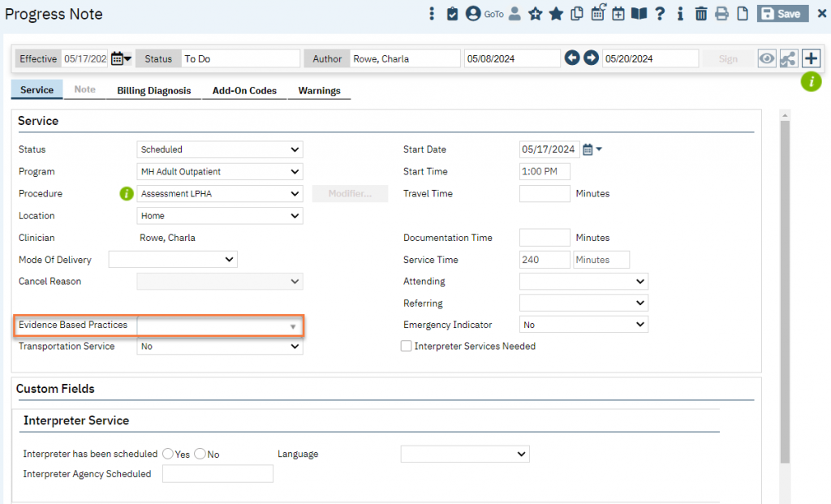This screenshot has height=504, width=831.
Task: Click the Documentation Time input field
Action: [545, 238]
